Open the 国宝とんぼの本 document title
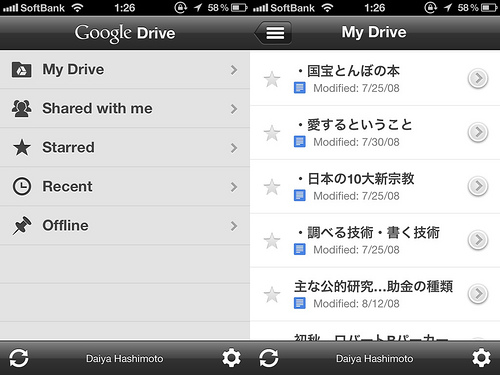500x375 pixels. coord(349,71)
